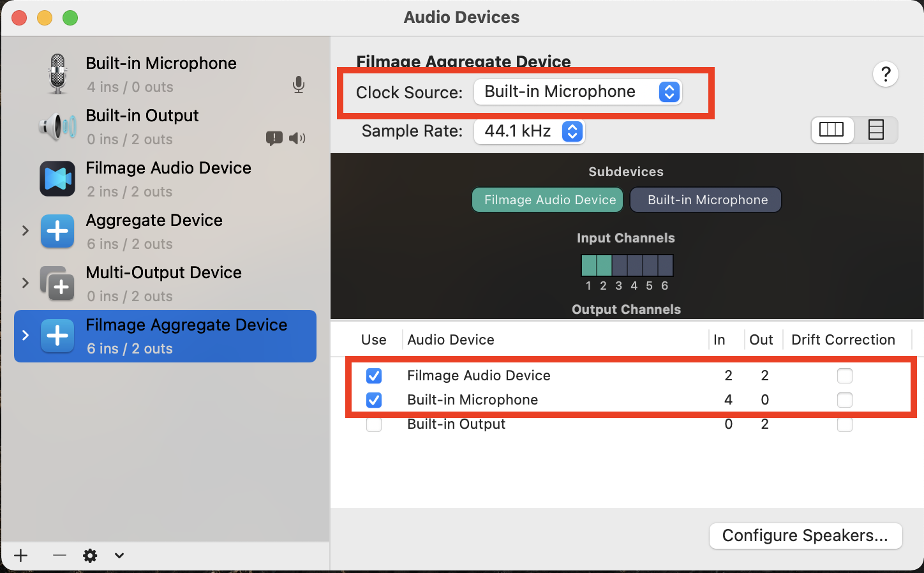The width and height of the screenshot is (924, 573).
Task: Click the Built-in Output speaker icon
Action: tap(58, 126)
